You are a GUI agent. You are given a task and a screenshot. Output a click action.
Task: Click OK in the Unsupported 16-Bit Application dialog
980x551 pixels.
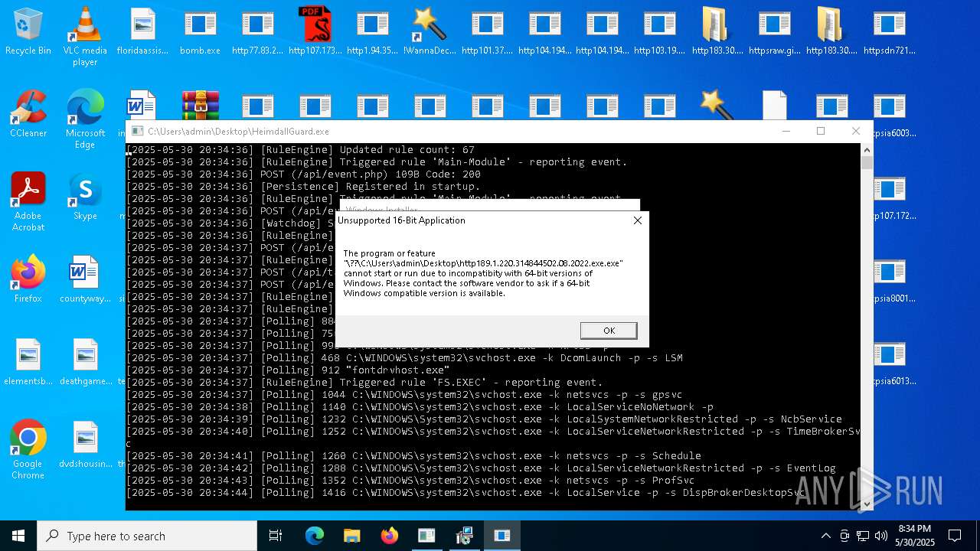pyautogui.click(x=609, y=331)
